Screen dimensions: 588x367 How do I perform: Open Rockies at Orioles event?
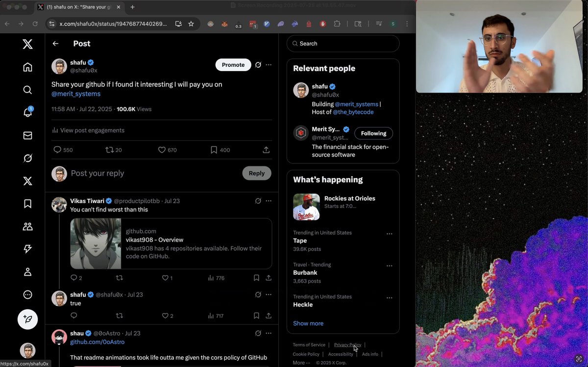[343, 207]
